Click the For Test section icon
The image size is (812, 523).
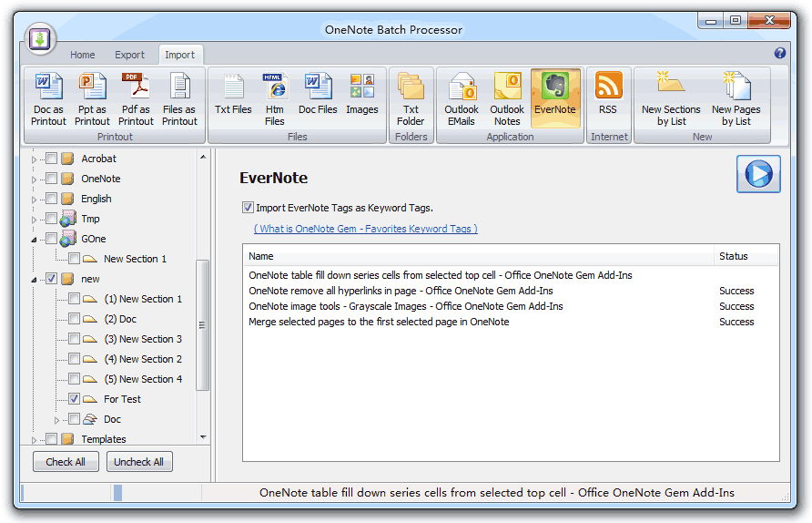click(x=90, y=399)
